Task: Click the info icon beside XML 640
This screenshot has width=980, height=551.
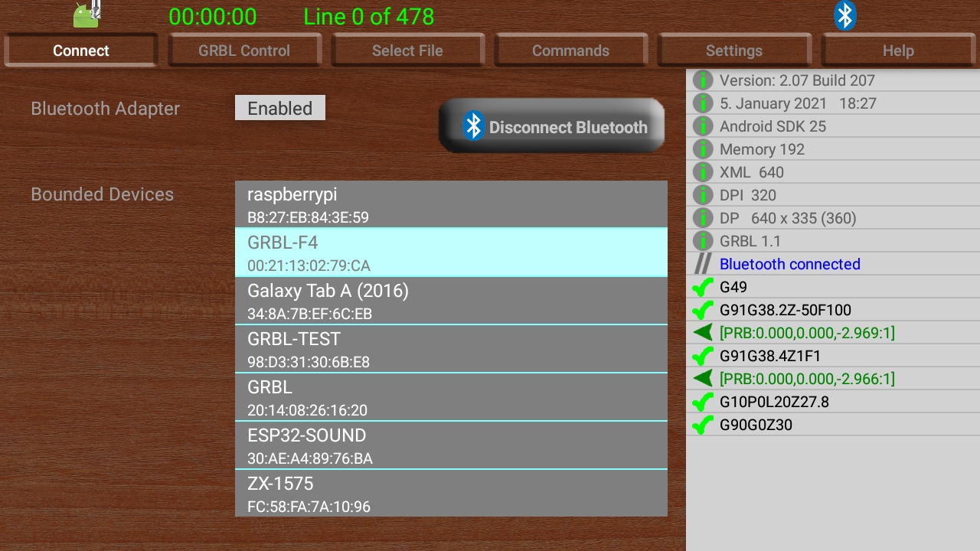Action: coord(703,172)
